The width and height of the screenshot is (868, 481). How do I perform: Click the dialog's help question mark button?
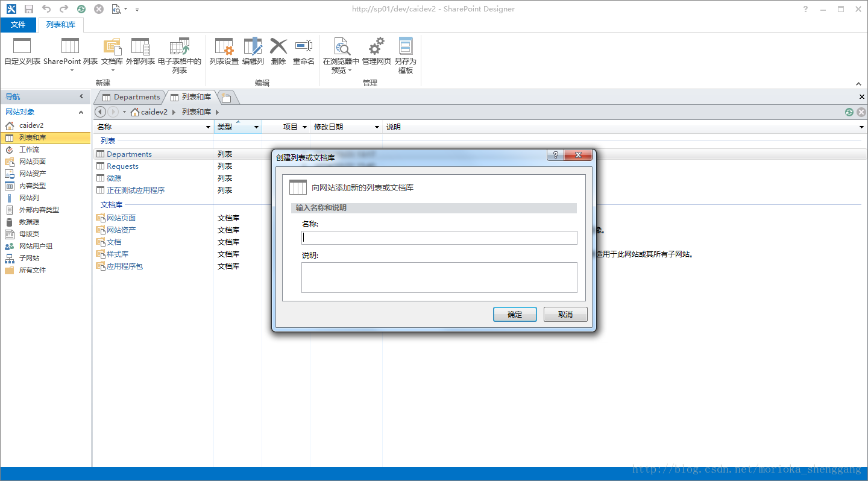pos(555,155)
